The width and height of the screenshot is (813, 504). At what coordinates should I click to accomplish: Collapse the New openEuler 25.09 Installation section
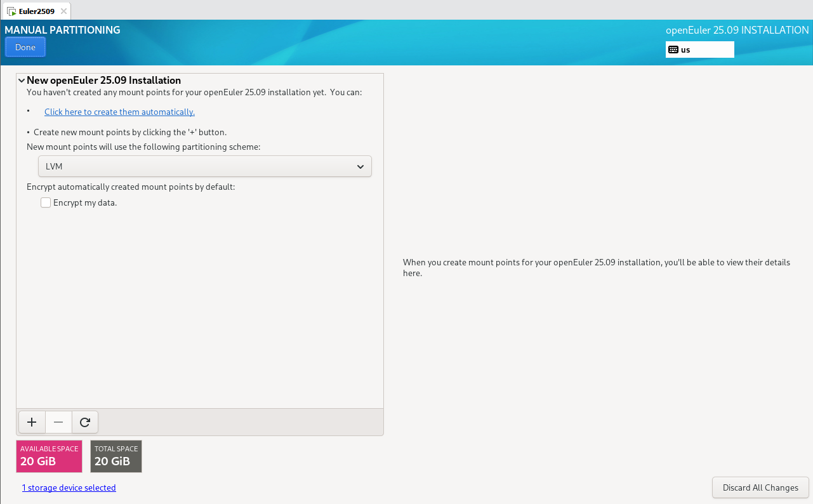(x=22, y=81)
